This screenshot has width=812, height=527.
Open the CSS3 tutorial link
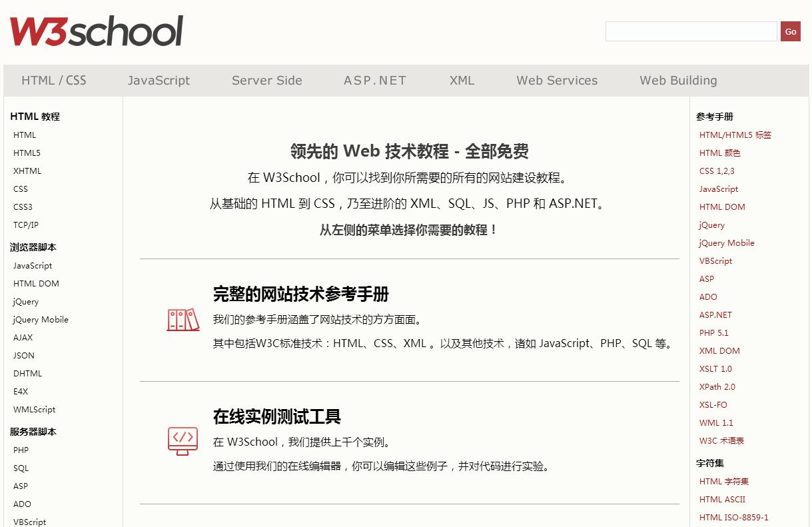click(23, 207)
